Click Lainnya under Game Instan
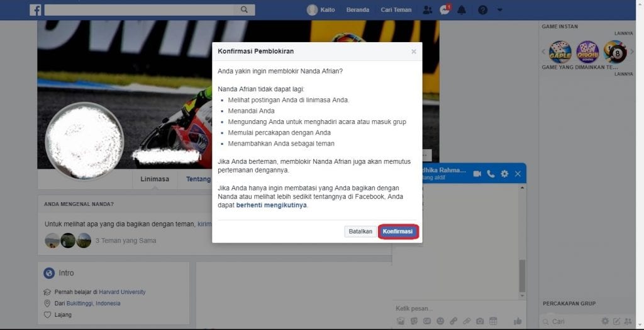 (x=623, y=33)
